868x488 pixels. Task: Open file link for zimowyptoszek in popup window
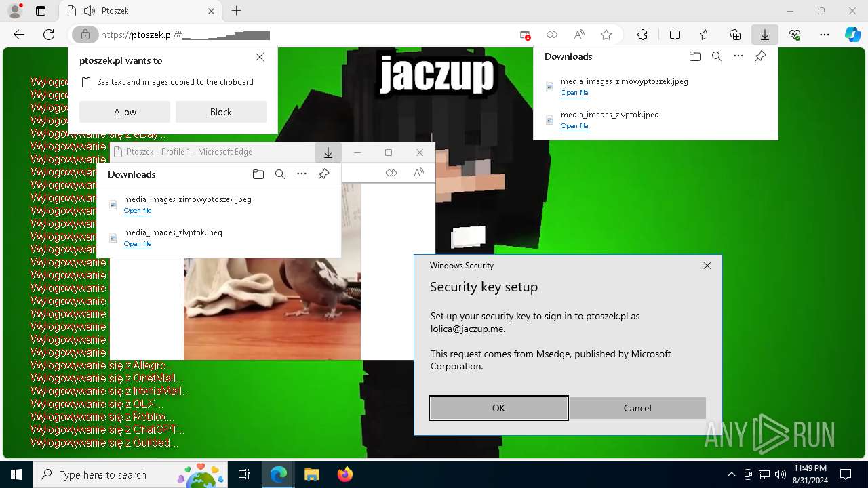point(138,211)
